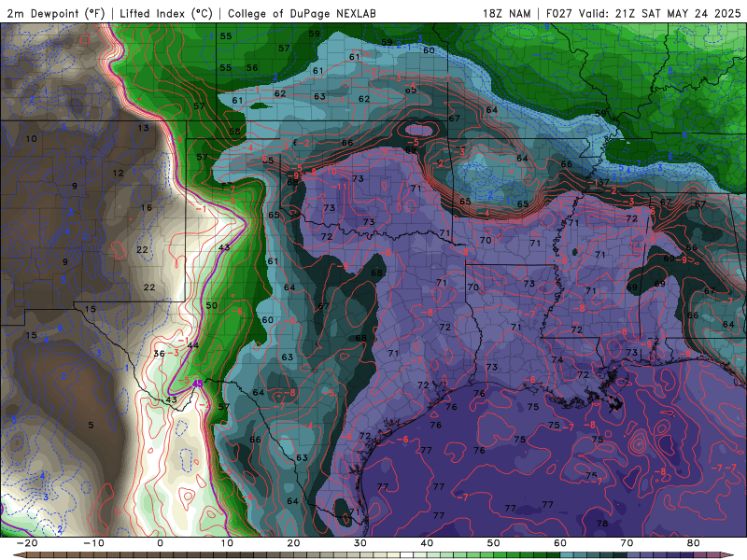Image resolution: width=747 pixels, height=560 pixels.
Task: Click the "F027" forecast hour label
Action: [558, 13]
